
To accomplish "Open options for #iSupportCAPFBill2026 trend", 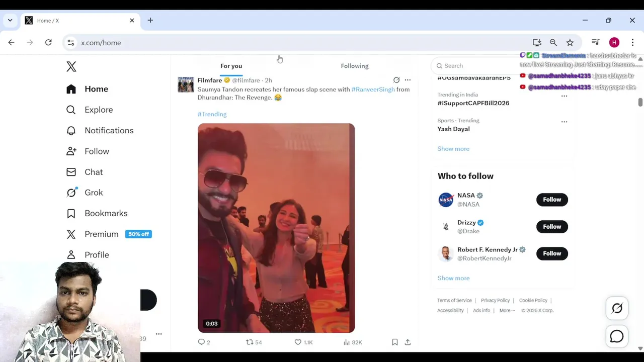I will [564, 96].
